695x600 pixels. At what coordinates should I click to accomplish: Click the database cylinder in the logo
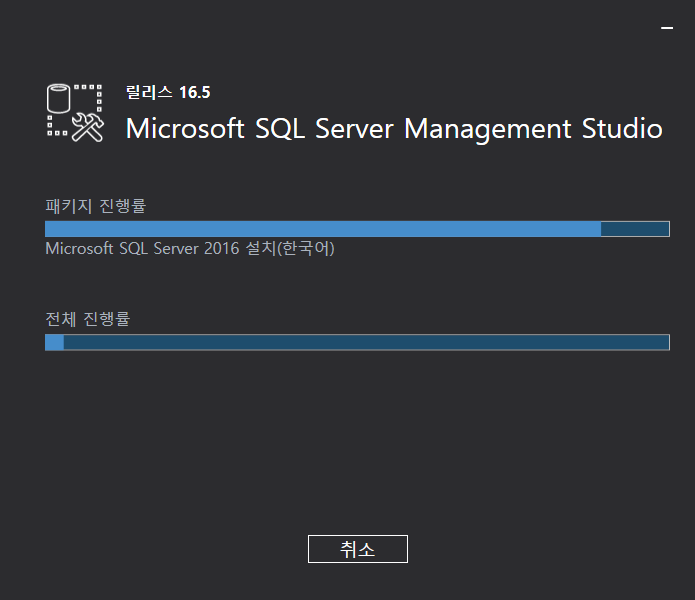[x=62, y=101]
